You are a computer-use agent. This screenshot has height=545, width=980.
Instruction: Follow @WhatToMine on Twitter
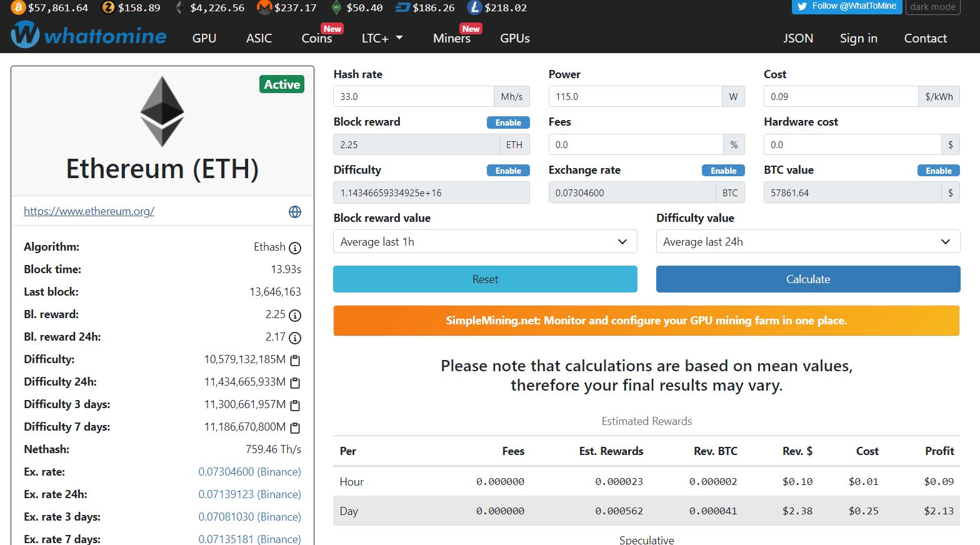click(x=847, y=6)
